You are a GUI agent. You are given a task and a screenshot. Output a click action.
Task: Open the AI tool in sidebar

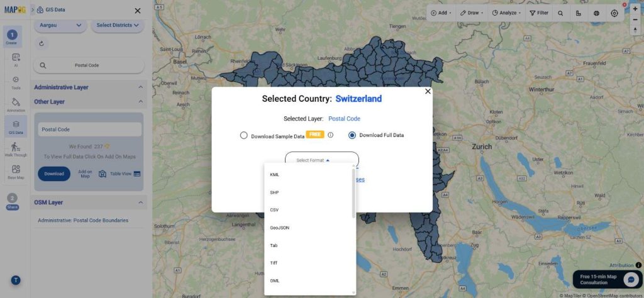click(16, 60)
